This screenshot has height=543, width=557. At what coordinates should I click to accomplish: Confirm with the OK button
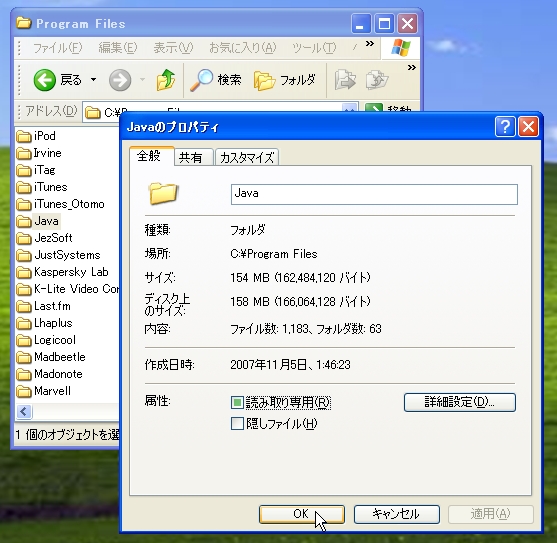click(x=302, y=514)
